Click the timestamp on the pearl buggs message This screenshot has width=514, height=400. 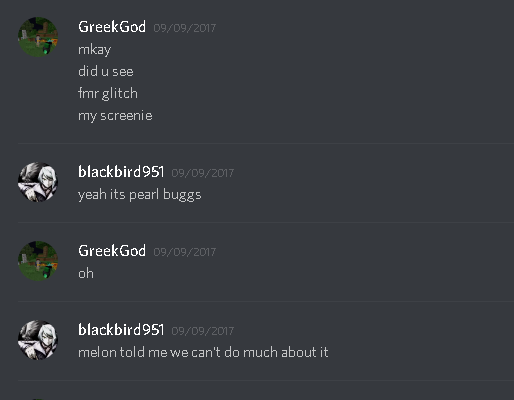[x=203, y=173]
